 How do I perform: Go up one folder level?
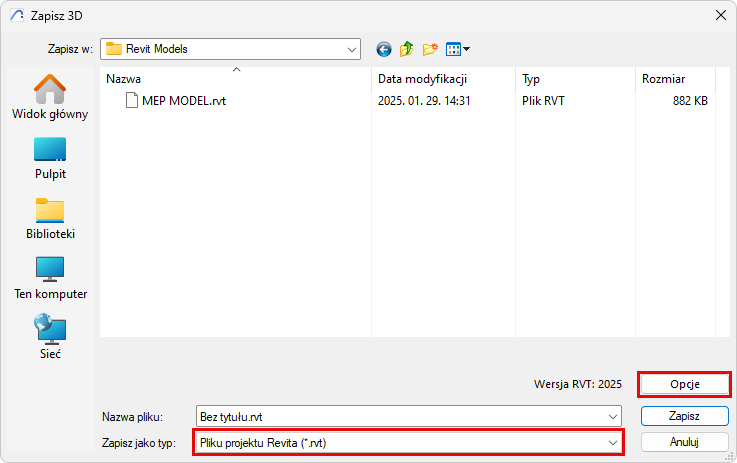pyautogui.click(x=407, y=49)
